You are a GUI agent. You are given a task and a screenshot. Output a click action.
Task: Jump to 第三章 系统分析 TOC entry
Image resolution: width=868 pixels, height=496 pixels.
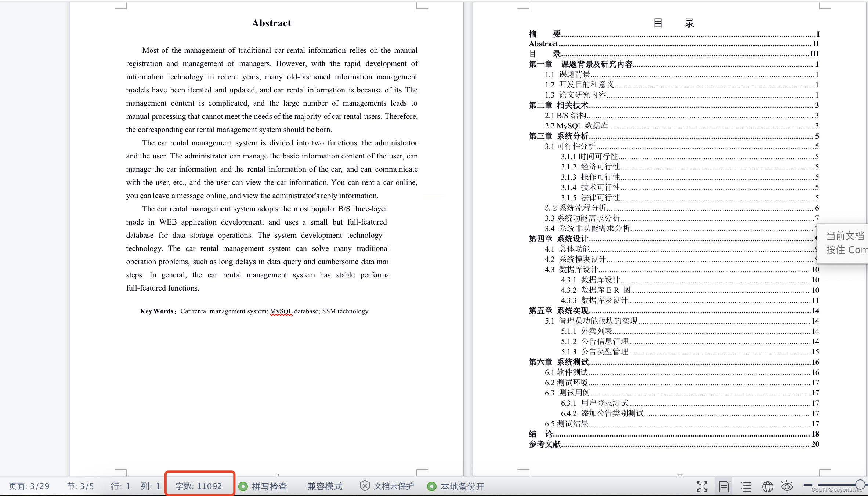pyautogui.click(x=558, y=136)
